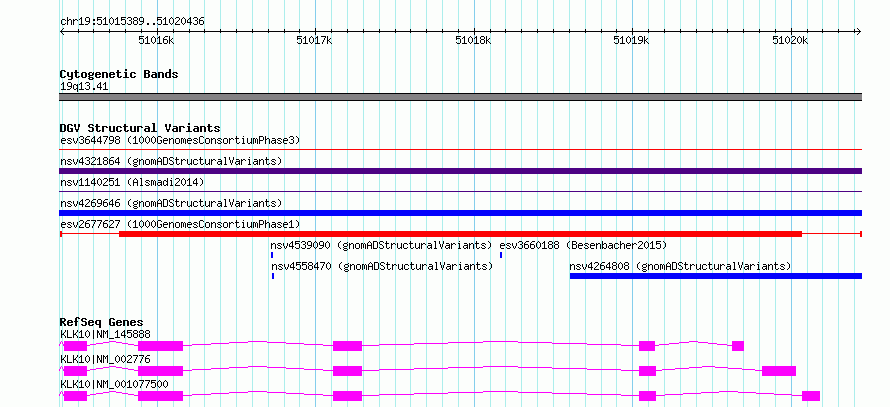The height and width of the screenshot is (407, 890).
Task: Click the gray 19q13.41 cytogenetic band bar
Action: point(460,97)
